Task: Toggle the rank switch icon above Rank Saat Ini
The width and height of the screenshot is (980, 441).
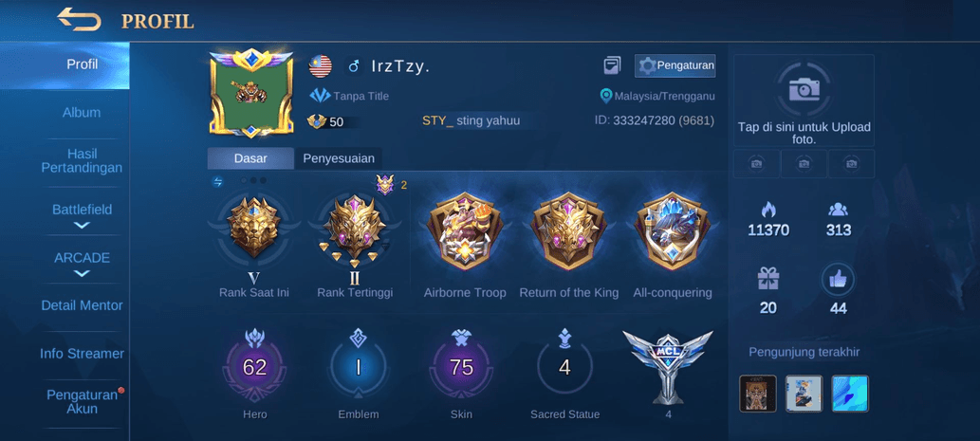Action: tap(218, 182)
